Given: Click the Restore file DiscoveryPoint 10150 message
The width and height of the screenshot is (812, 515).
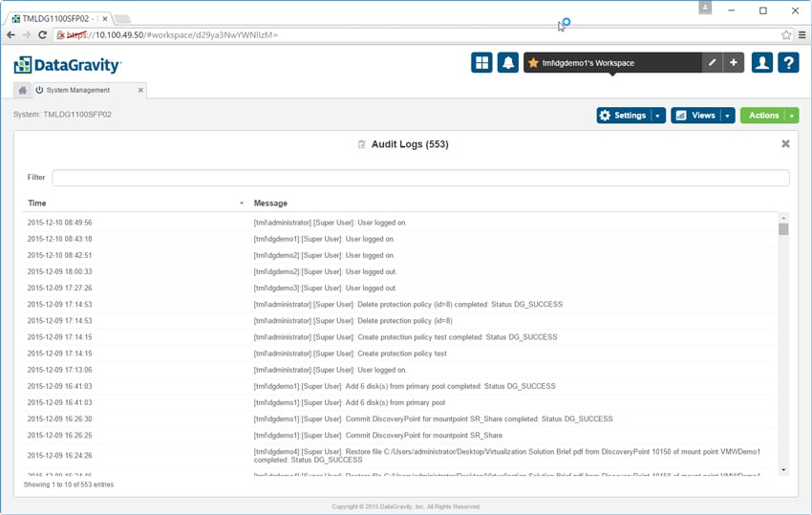Looking at the screenshot, I should [x=507, y=456].
